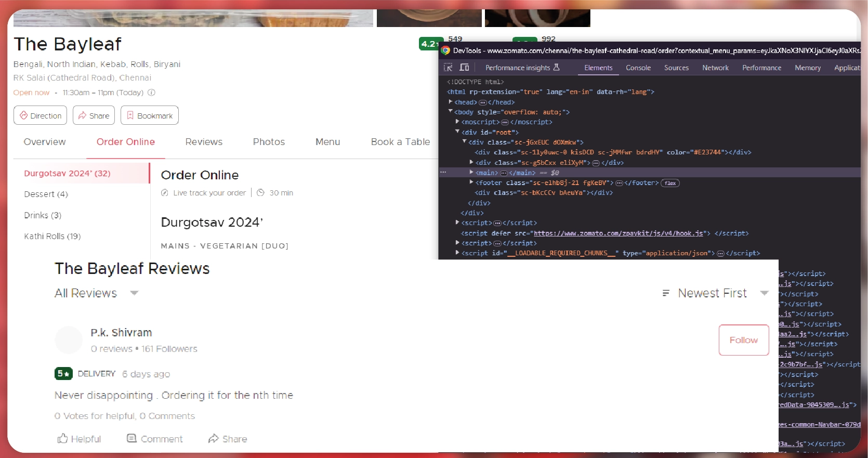Image resolution: width=868 pixels, height=458 pixels.
Task: Open the Book a Table tab
Action: pos(400,142)
